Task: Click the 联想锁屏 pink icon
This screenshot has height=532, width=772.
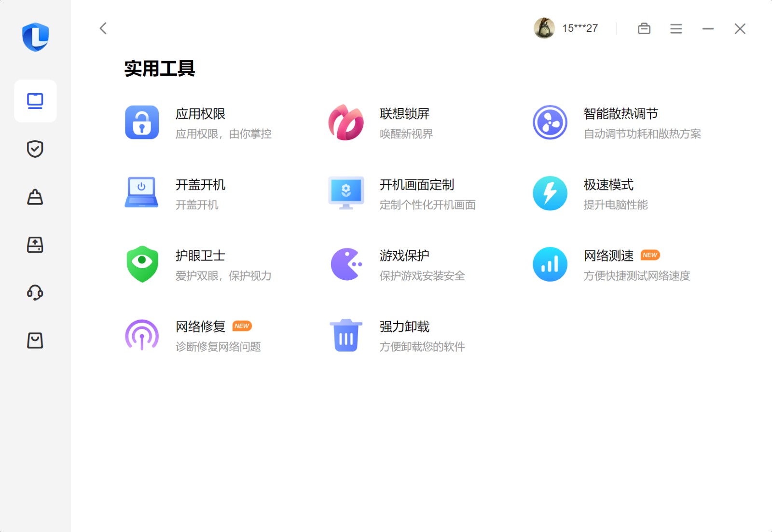Action: tap(346, 123)
